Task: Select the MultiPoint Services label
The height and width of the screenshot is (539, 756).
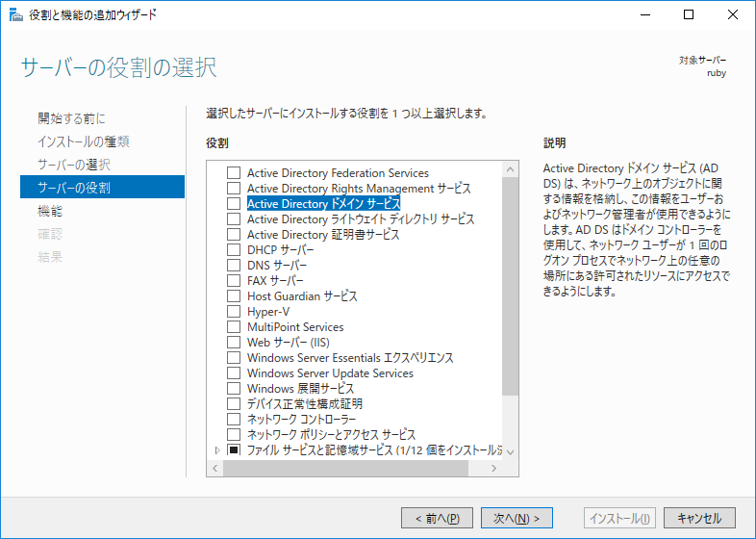Action: (x=295, y=326)
